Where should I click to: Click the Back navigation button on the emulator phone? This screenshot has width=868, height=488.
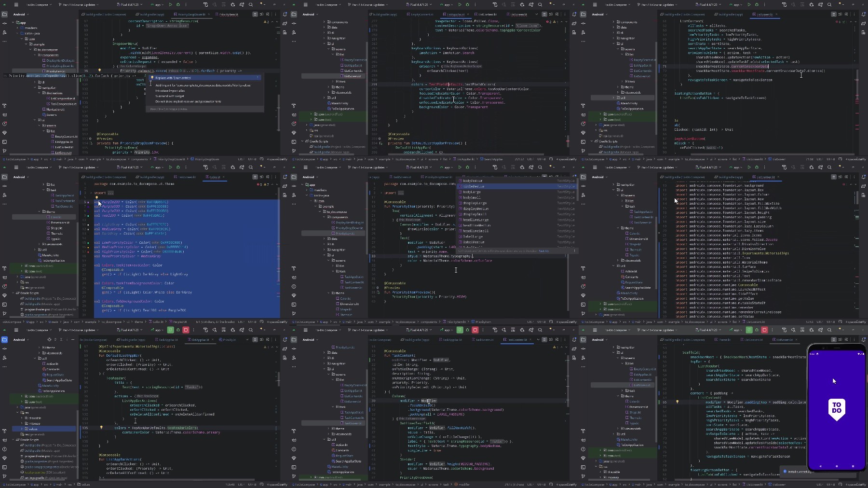coord(820,466)
